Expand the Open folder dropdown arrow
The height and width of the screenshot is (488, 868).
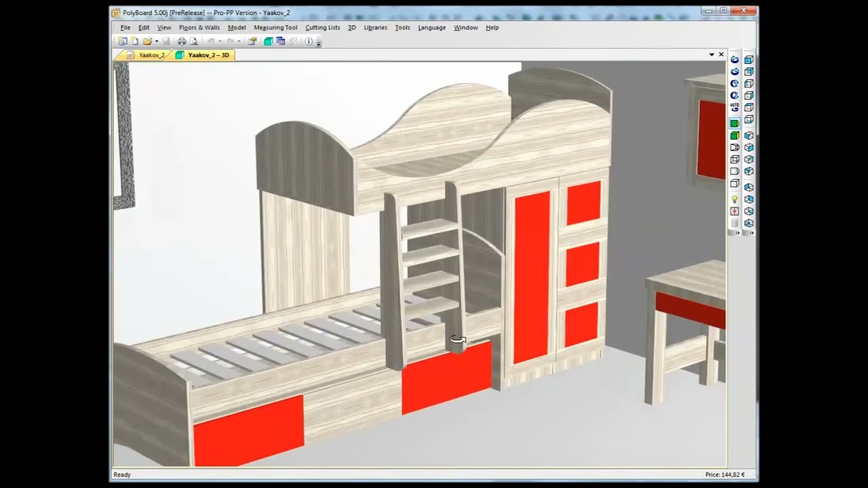coord(155,41)
